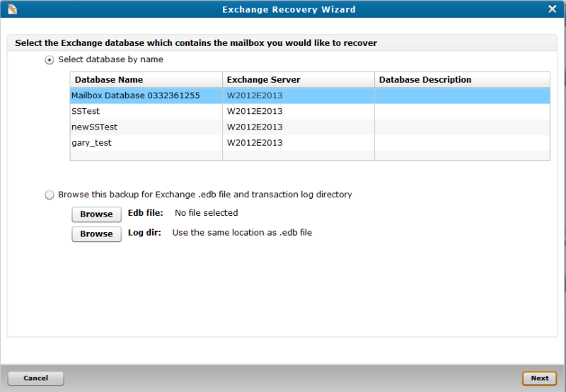
Task: Select the SSTest database row
Action: point(310,111)
